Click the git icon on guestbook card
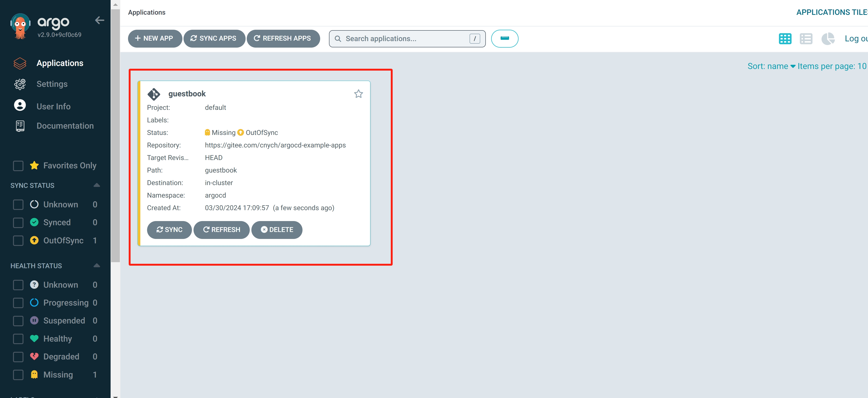 (x=154, y=94)
